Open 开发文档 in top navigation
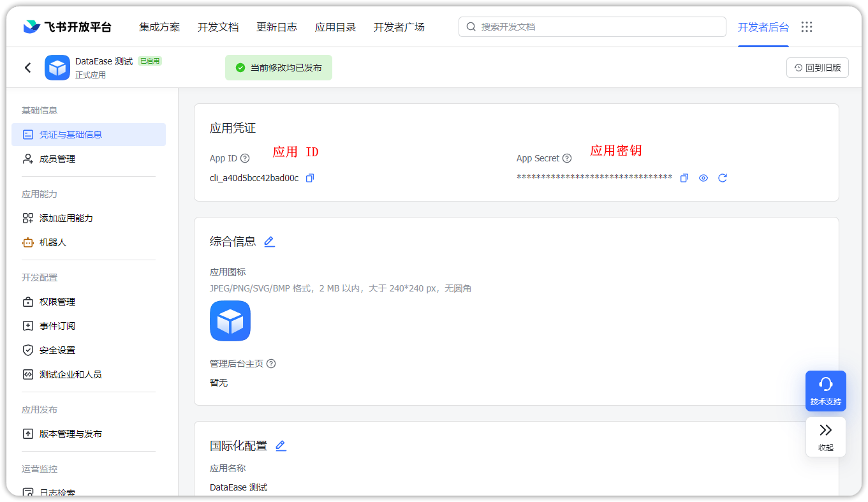Screen dimensions: 868x502 point(218,27)
